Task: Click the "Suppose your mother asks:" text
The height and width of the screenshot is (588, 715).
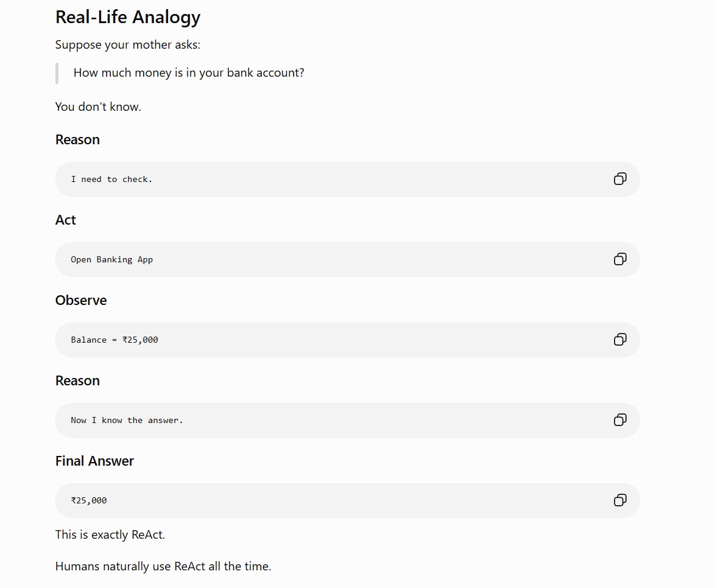Action: 128,44
